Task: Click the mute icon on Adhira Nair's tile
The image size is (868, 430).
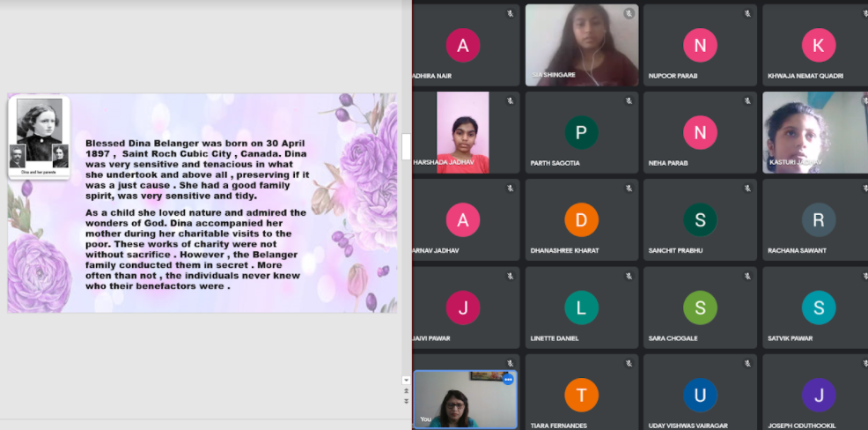Action: click(x=510, y=14)
